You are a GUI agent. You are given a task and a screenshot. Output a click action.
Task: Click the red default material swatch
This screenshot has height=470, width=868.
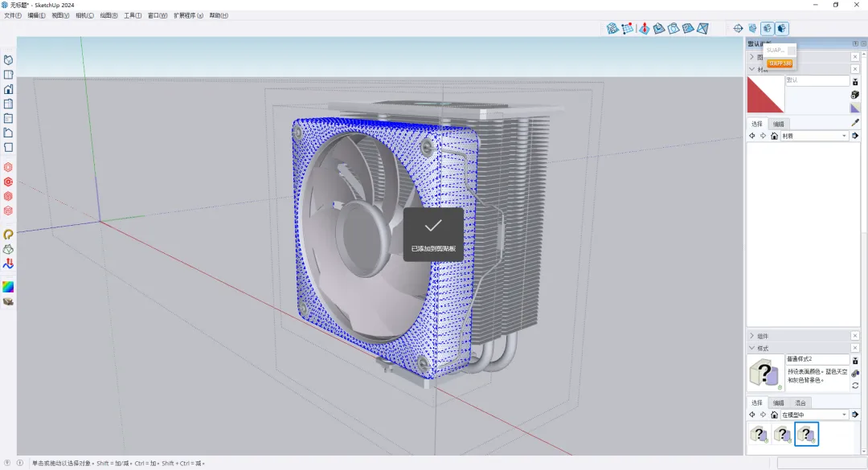click(x=765, y=94)
